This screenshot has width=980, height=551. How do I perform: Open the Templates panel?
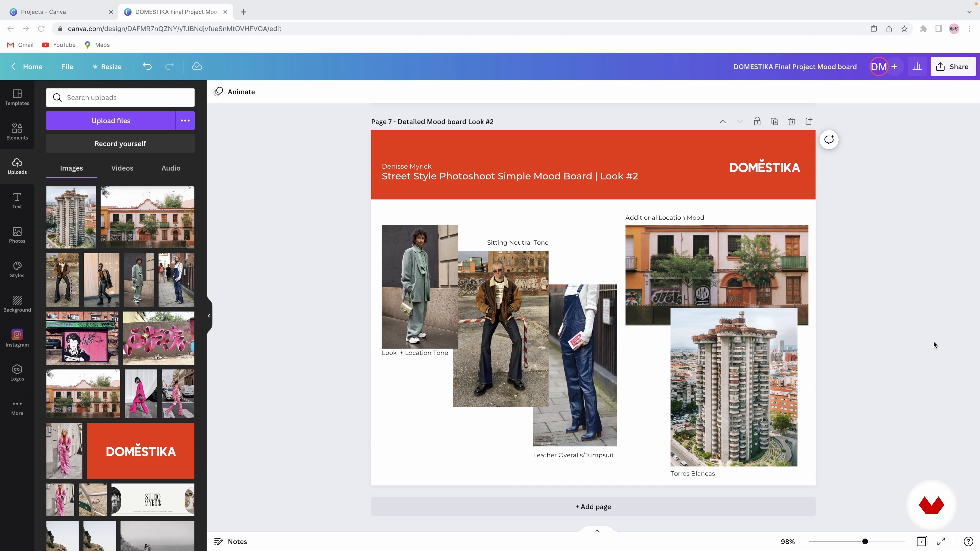pyautogui.click(x=17, y=97)
